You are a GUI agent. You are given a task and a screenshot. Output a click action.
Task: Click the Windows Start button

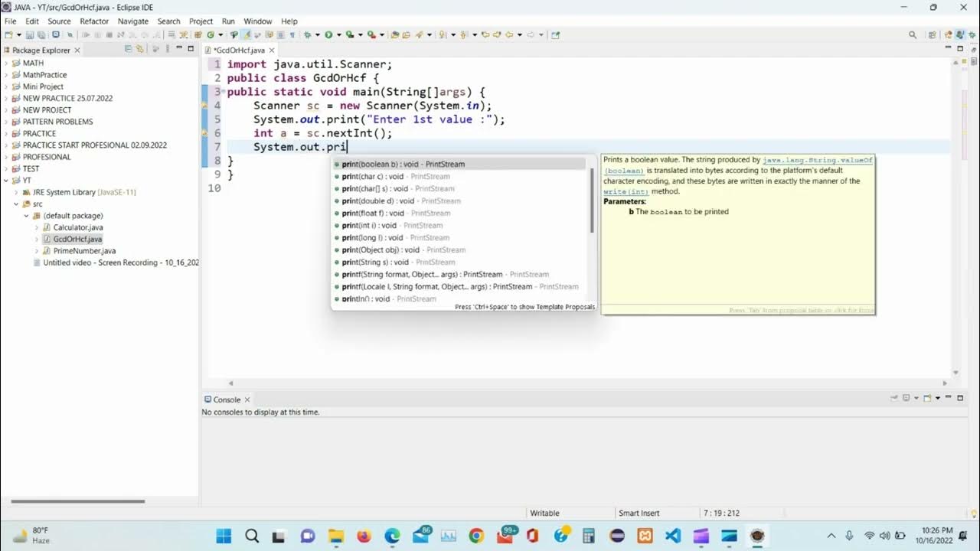(x=224, y=536)
